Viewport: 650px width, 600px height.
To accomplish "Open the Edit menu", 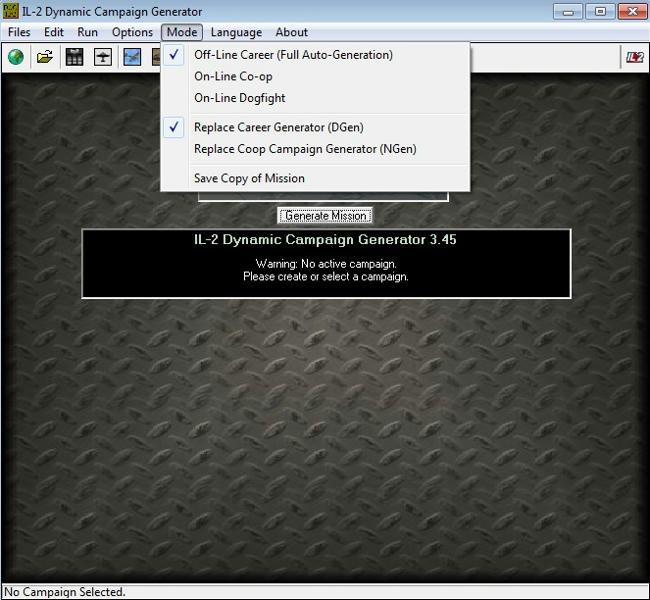I will [54, 32].
